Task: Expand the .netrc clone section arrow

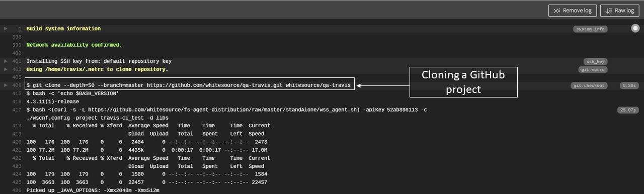Action: coord(6,69)
